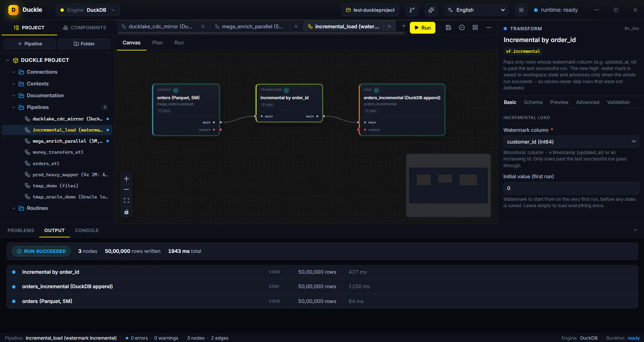Viewport: 644px width, 342px height.
Task: Zoom out on the canvas
Action: (x=126, y=189)
